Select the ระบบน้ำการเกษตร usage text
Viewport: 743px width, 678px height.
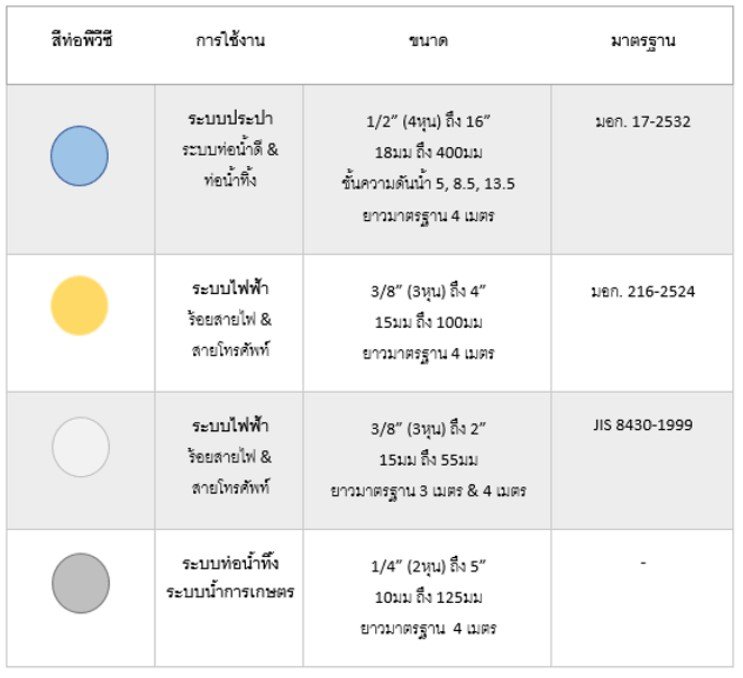tap(230, 592)
